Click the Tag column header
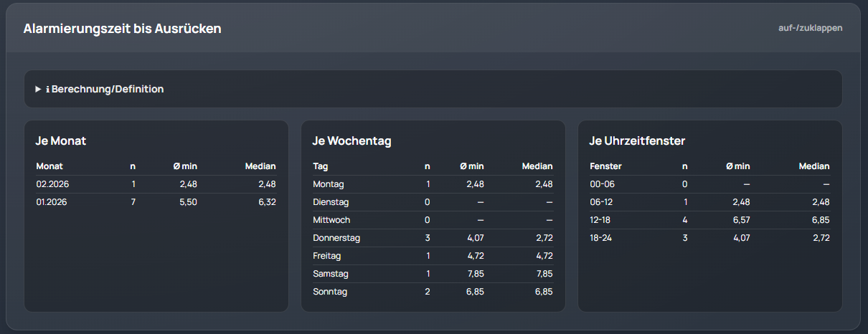The image size is (868, 334). coord(320,166)
